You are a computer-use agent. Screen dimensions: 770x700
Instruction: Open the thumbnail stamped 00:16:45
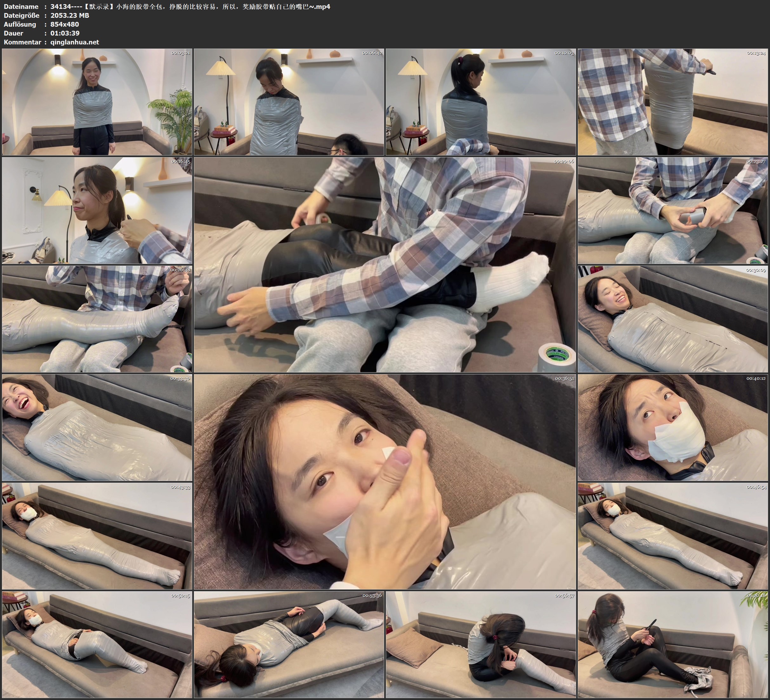click(97, 210)
